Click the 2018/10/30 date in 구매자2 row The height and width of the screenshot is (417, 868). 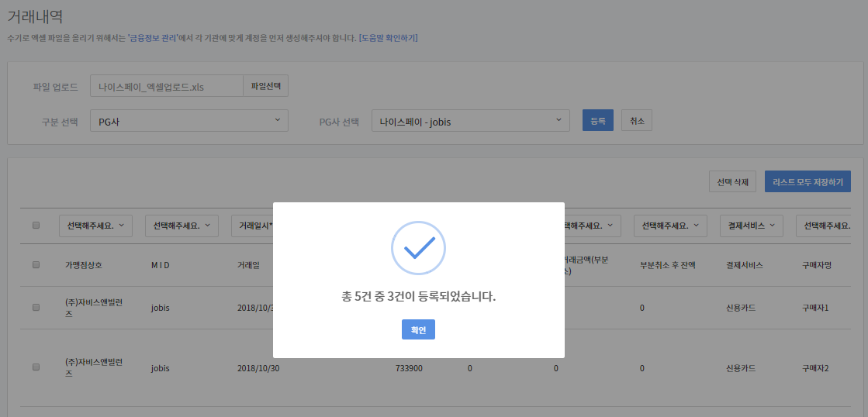point(258,367)
